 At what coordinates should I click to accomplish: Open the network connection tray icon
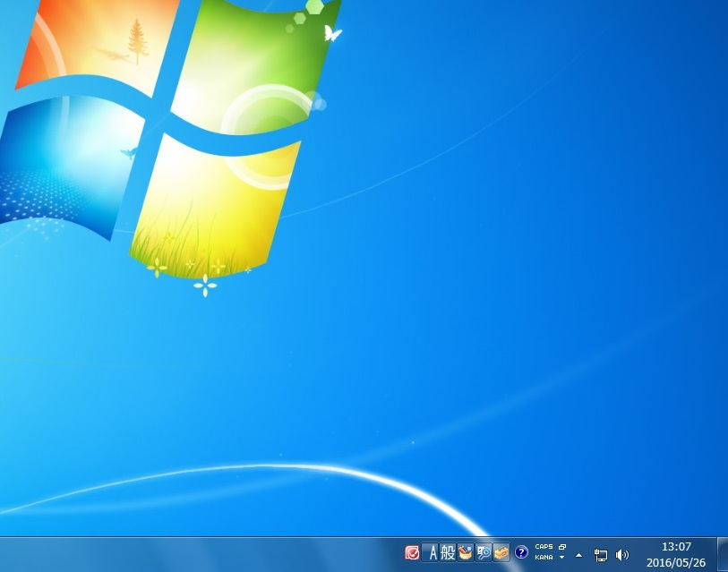(x=600, y=555)
